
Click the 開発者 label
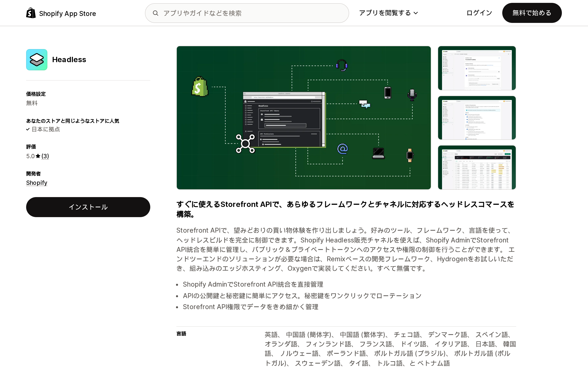[x=33, y=174]
